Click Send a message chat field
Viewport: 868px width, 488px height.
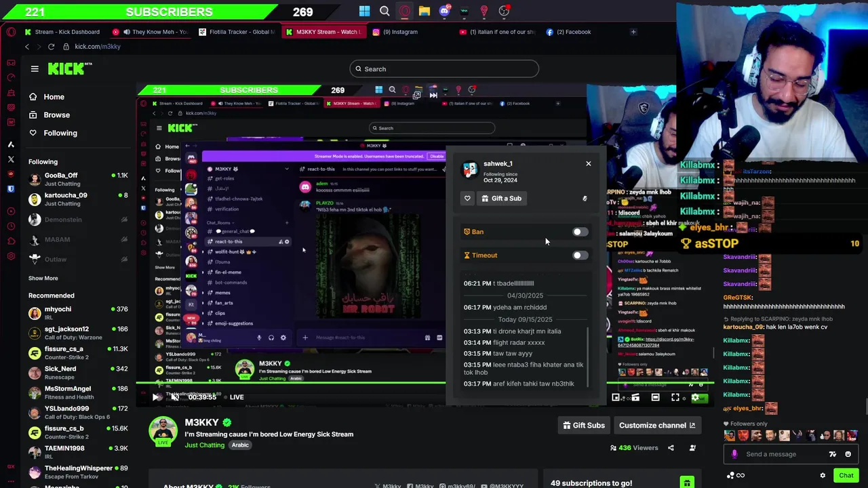(x=771, y=454)
